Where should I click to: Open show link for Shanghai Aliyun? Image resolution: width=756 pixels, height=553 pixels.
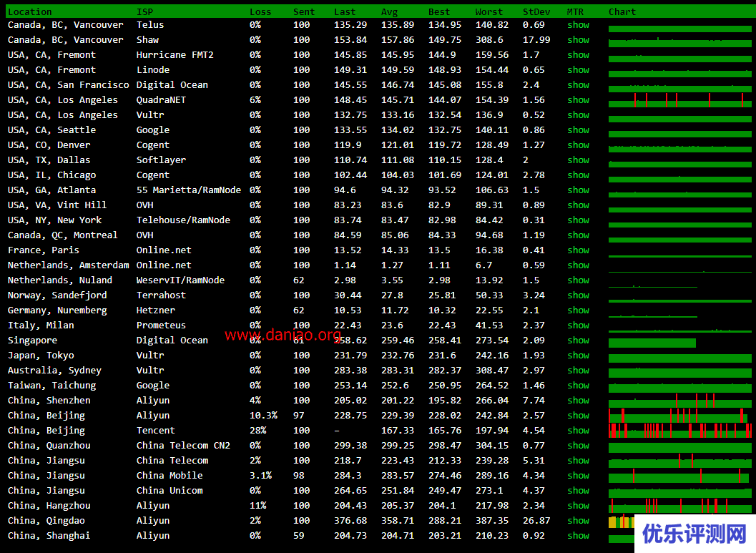[x=578, y=536]
